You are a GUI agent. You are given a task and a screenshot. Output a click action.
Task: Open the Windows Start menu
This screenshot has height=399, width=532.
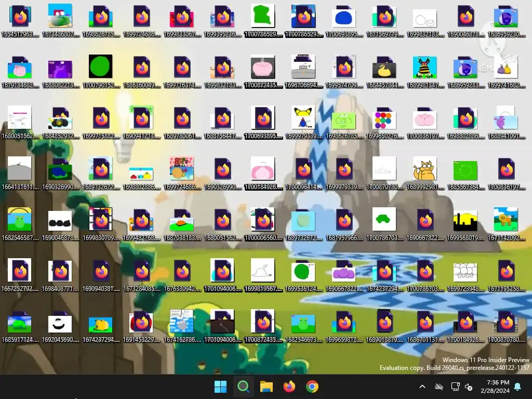pyautogui.click(x=220, y=387)
